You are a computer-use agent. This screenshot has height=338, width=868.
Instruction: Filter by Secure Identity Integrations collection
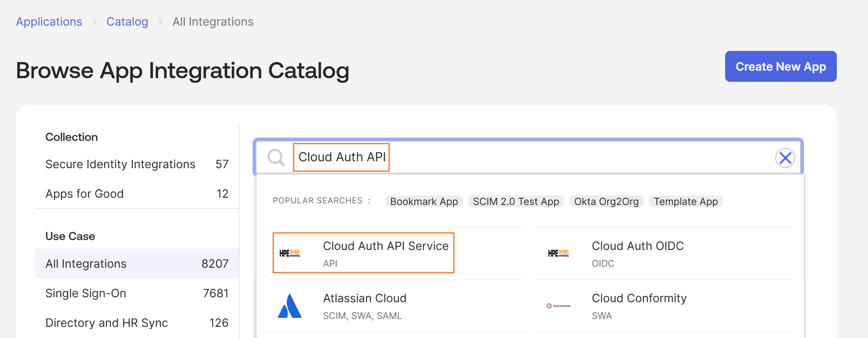click(x=137, y=164)
